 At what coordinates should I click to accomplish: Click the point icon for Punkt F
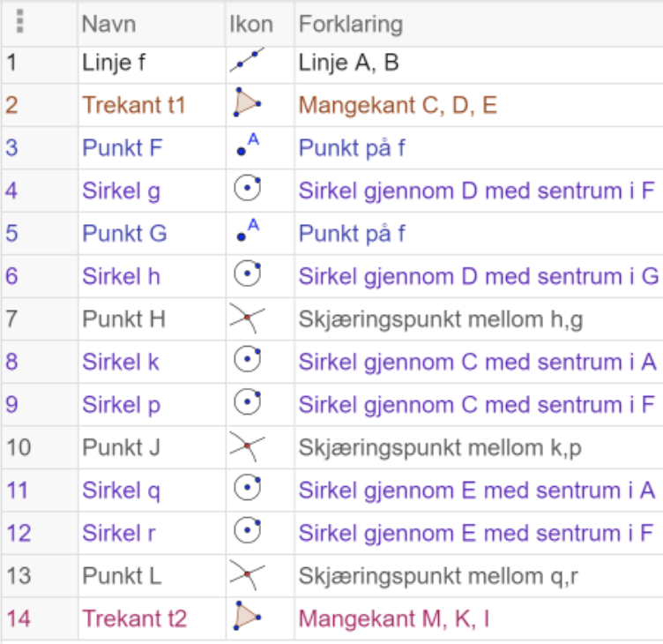(x=248, y=146)
